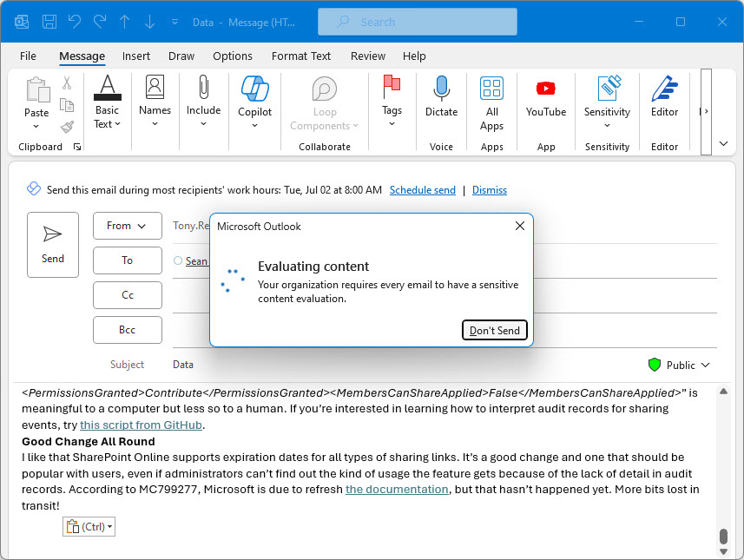Select the Cut scissors icon
This screenshot has height=560, width=744.
coord(67,83)
